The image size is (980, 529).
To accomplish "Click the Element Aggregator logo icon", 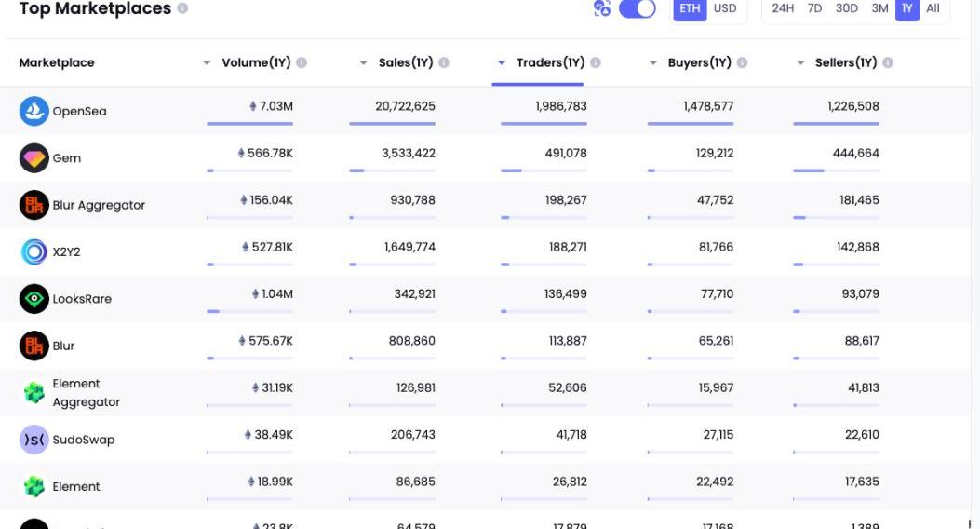I will (34, 393).
